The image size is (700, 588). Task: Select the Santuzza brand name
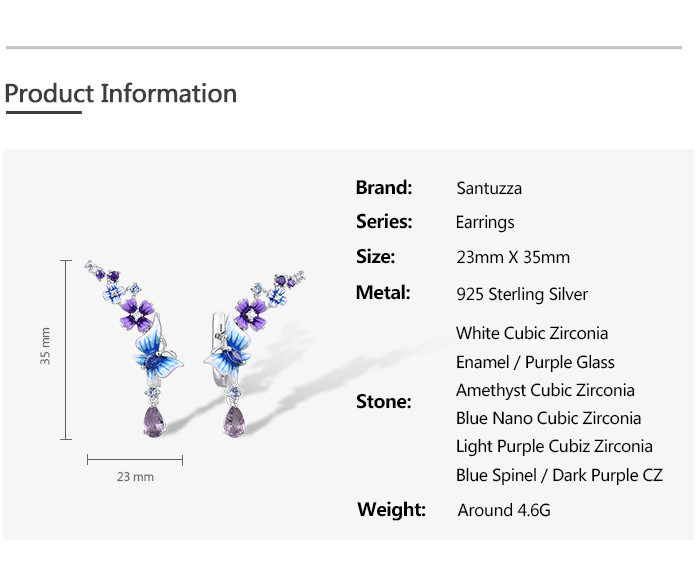tap(489, 188)
